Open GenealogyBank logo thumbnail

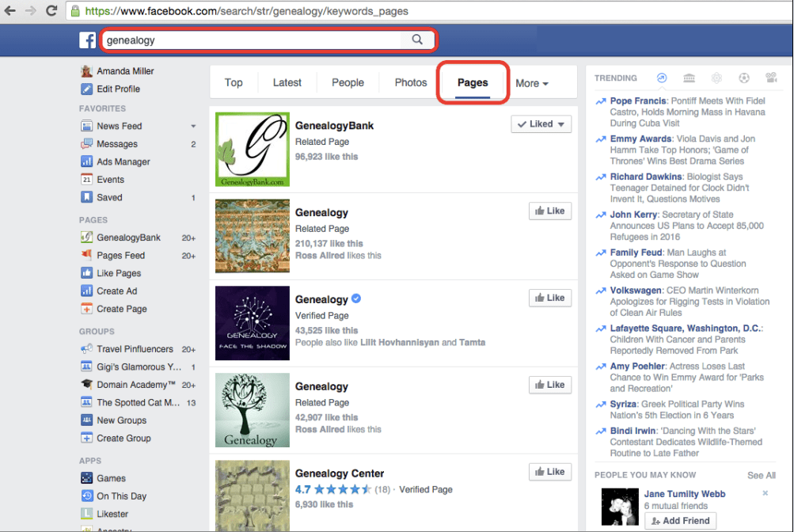(x=253, y=150)
